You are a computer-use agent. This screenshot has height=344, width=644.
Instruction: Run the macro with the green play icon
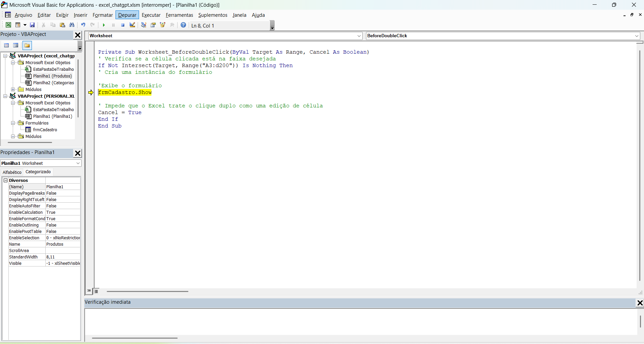tap(104, 25)
